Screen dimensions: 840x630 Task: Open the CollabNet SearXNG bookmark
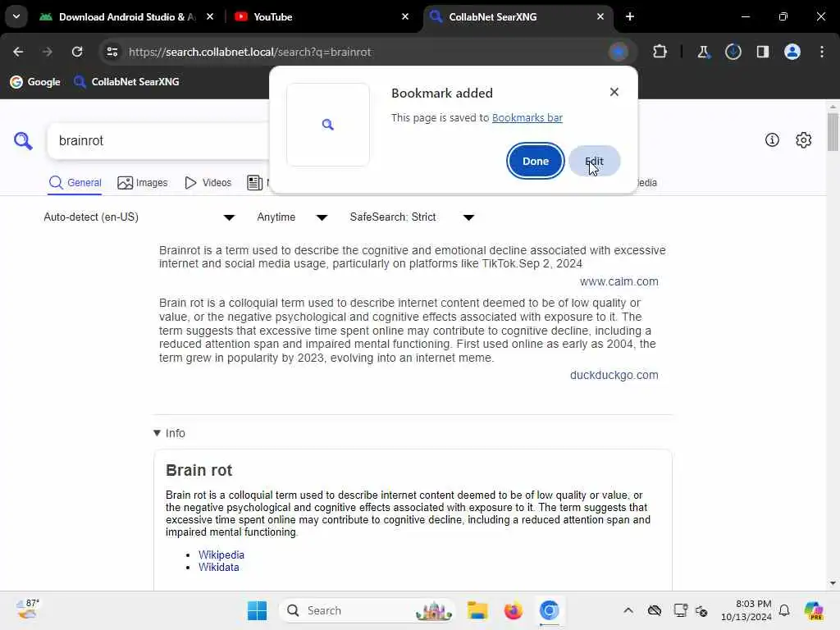(126, 82)
